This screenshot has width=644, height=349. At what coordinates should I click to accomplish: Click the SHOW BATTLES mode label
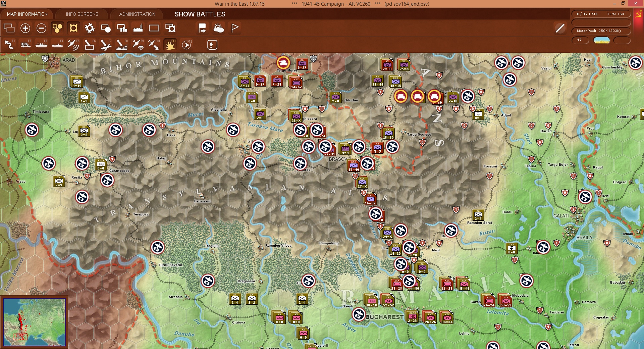(x=200, y=14)
